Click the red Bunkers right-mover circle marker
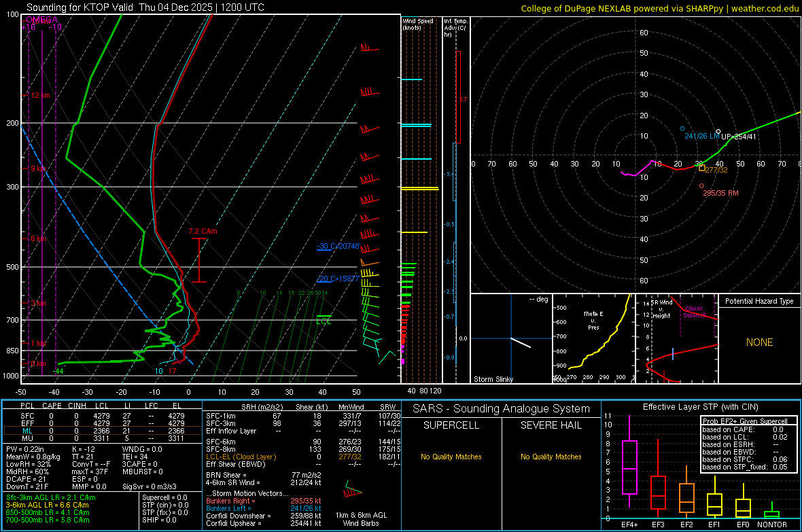 click(701, 185)
